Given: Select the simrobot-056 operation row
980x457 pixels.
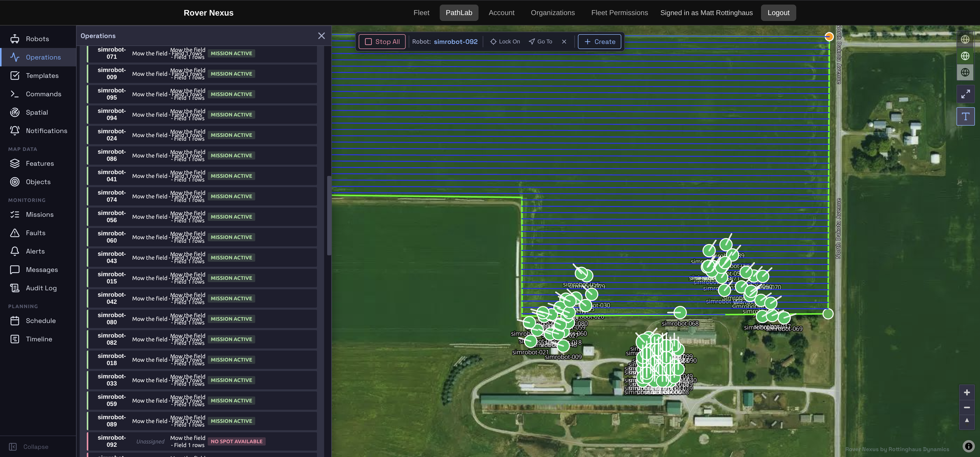Looking at the screenshot, I should 202,217.
